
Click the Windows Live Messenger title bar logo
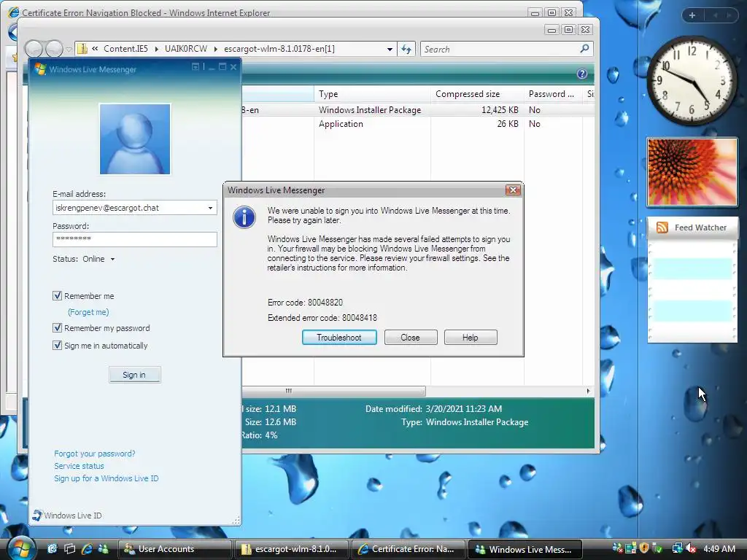coord(40,69)
